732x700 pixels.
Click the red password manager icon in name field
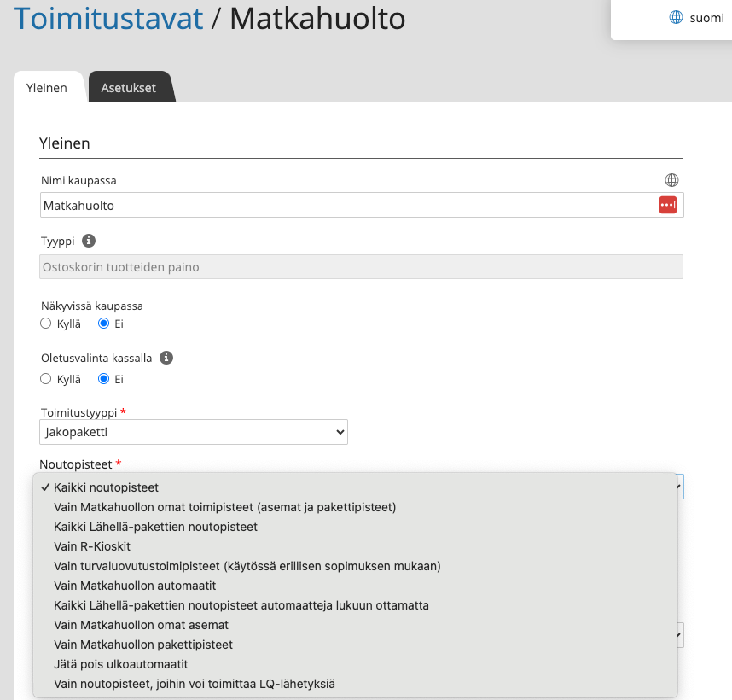pyautogui.click(x=667, y=205)
